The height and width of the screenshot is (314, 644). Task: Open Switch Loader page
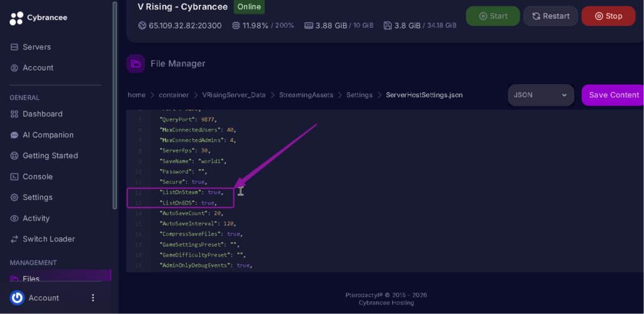pos(48,239)
